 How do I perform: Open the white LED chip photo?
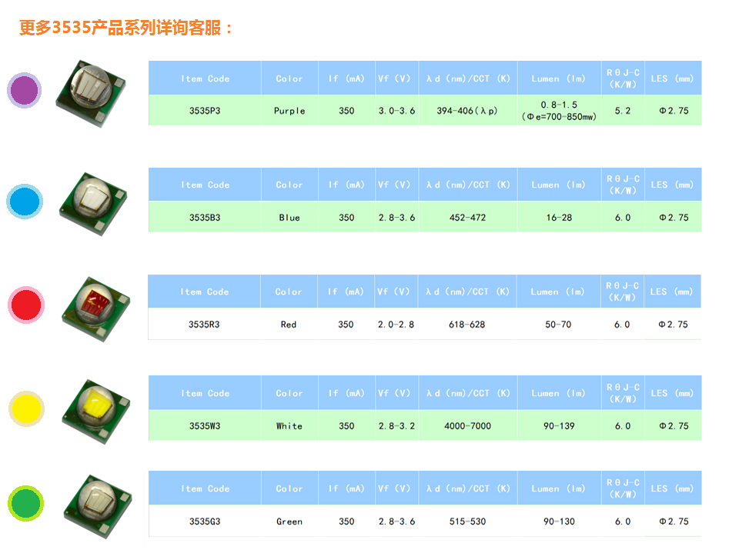tap(95, 412)
